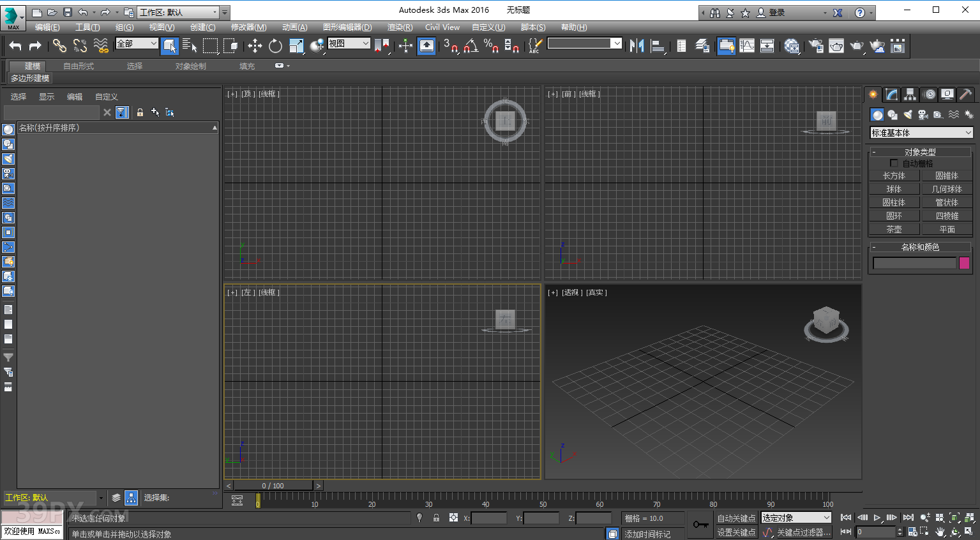Enable the 自动栅格 checkbox
This screenshot has height=540, width=980.
pyautogui.click(x=894, y=163)
